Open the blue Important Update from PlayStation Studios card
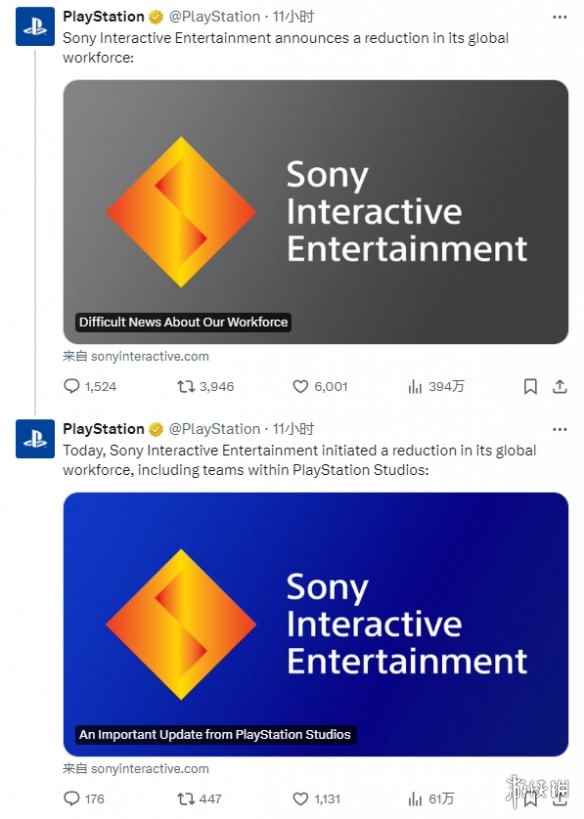The height and width of the screenshot is (819, 584). [x=316, y=624]
